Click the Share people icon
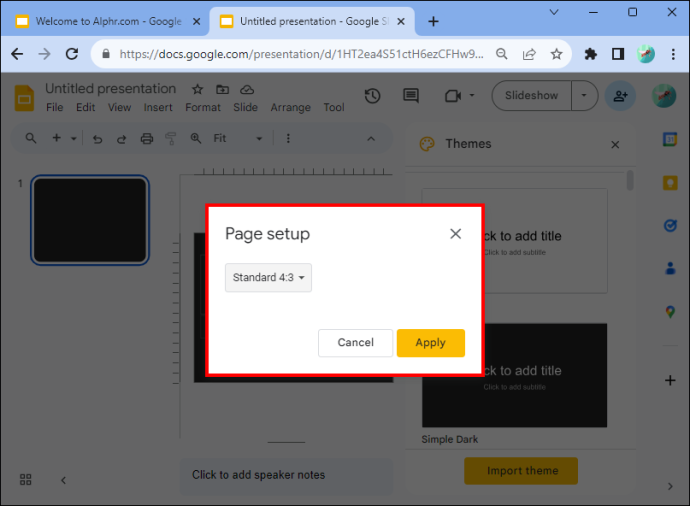 click(620, 95)
